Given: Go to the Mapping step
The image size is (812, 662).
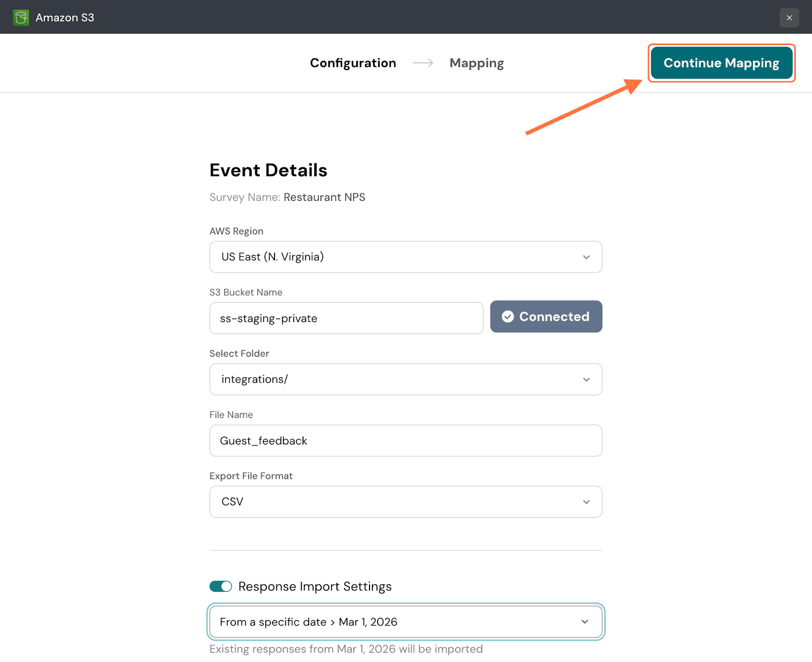Looking at the screenshot, I should point(477,63).
